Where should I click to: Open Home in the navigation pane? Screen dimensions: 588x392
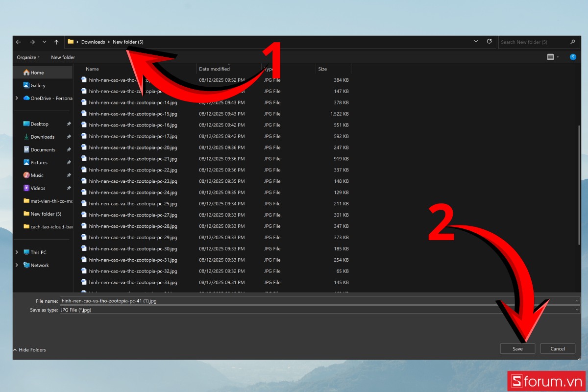click(x=44, y=73)
